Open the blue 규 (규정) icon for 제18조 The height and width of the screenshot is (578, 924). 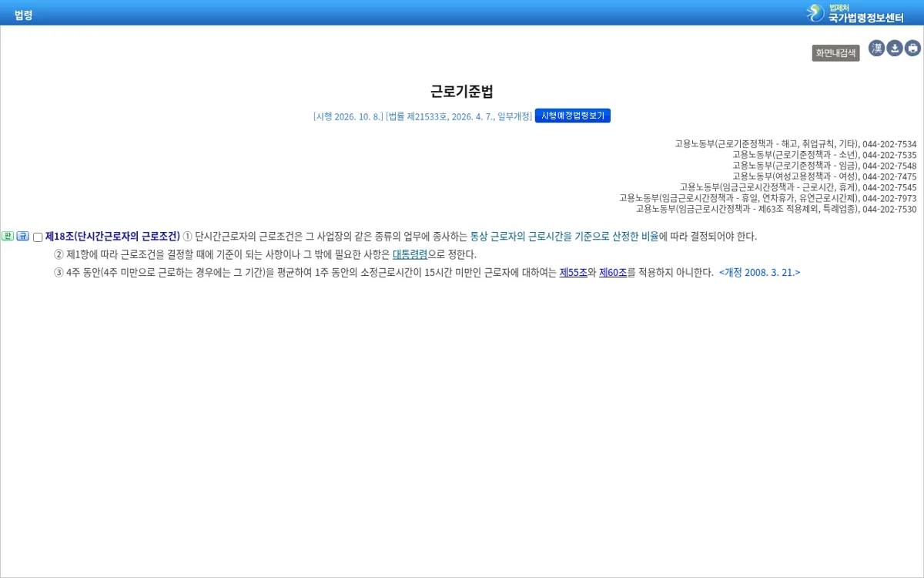pos(23,236)
